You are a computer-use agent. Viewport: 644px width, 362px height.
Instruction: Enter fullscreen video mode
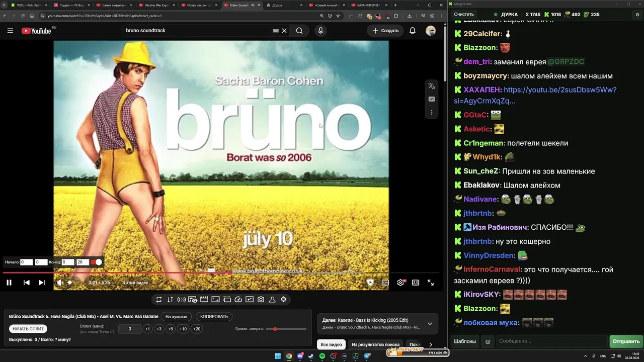pos(431,283)
